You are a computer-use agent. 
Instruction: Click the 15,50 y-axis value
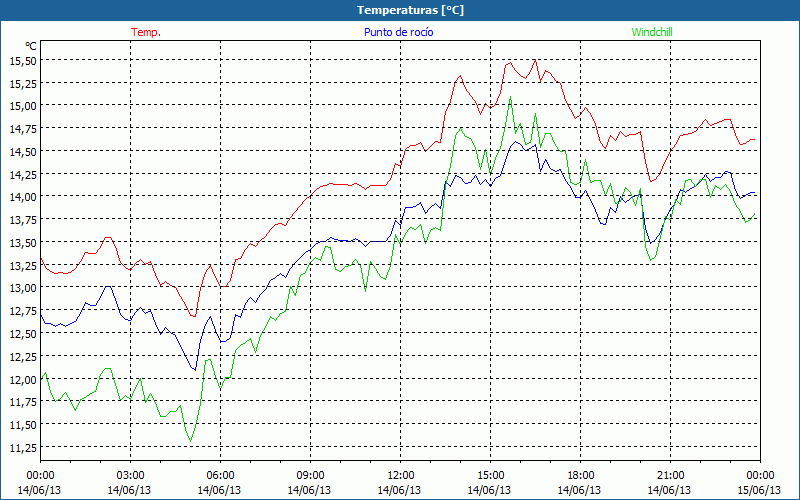(x=23, y=60)
